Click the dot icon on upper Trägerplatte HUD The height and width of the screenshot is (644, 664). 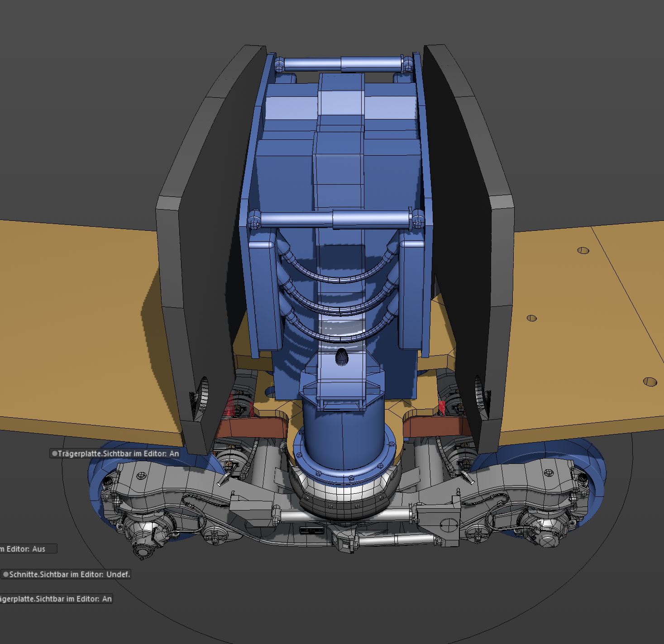click(55, 453)
